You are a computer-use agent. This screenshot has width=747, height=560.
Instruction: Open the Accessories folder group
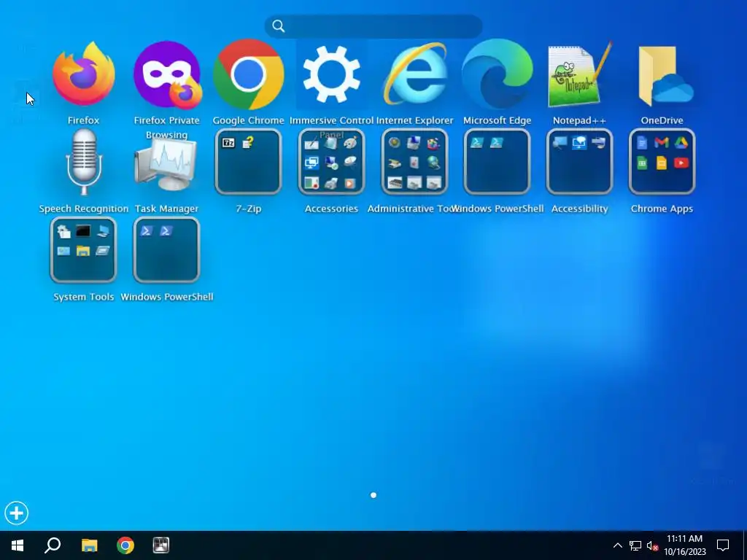[331, 162]
